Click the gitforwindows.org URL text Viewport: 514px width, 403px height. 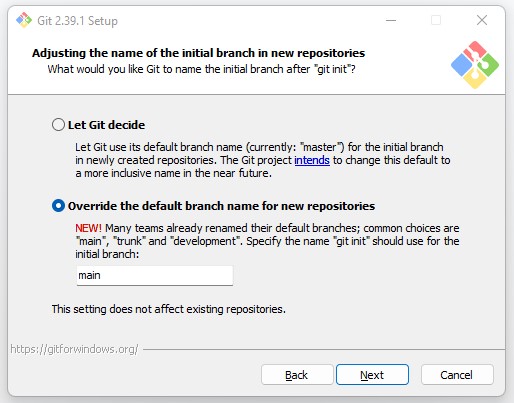[74, 349]
